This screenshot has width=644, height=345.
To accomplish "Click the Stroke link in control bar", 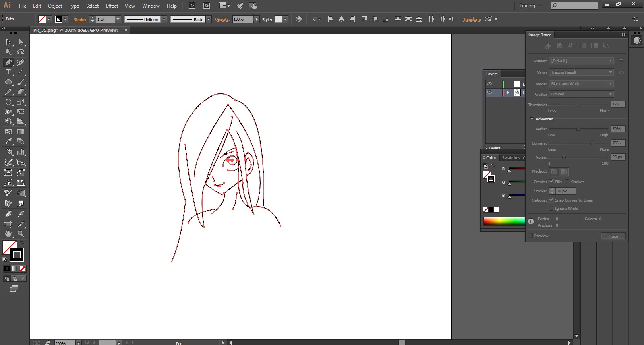I will coord(80,19).
